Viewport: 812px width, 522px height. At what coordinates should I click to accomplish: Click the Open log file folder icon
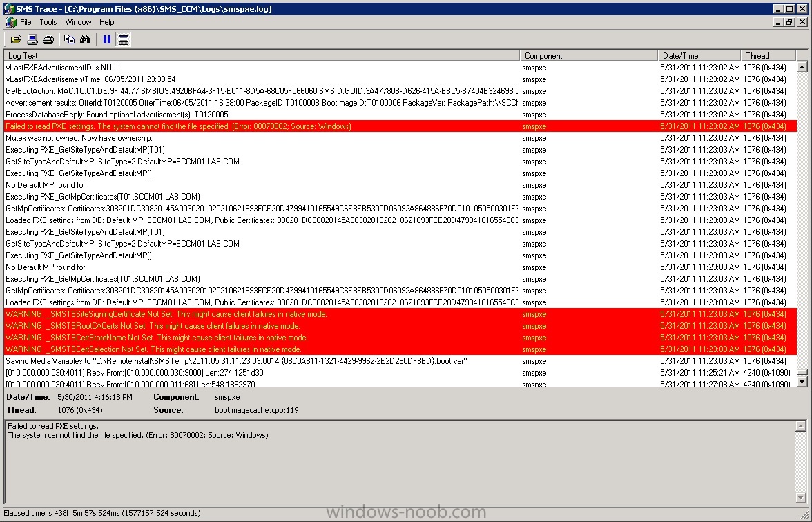point(16,39)
